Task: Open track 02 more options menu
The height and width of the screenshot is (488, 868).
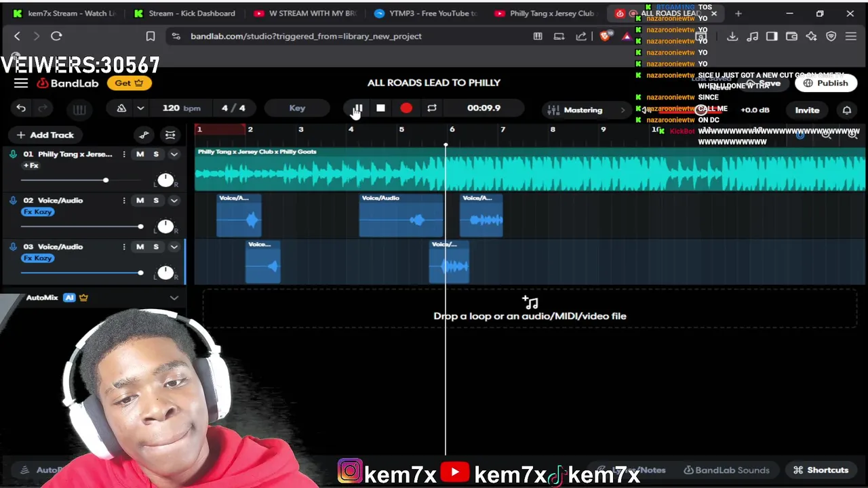Action: [123, 201]
